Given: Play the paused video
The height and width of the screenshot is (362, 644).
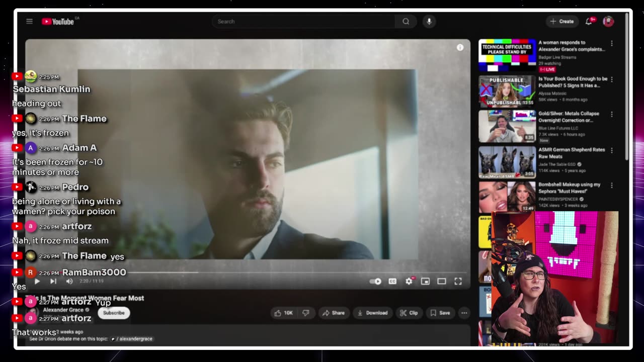Looking at the screenshot, I should [x=37, y=281].
